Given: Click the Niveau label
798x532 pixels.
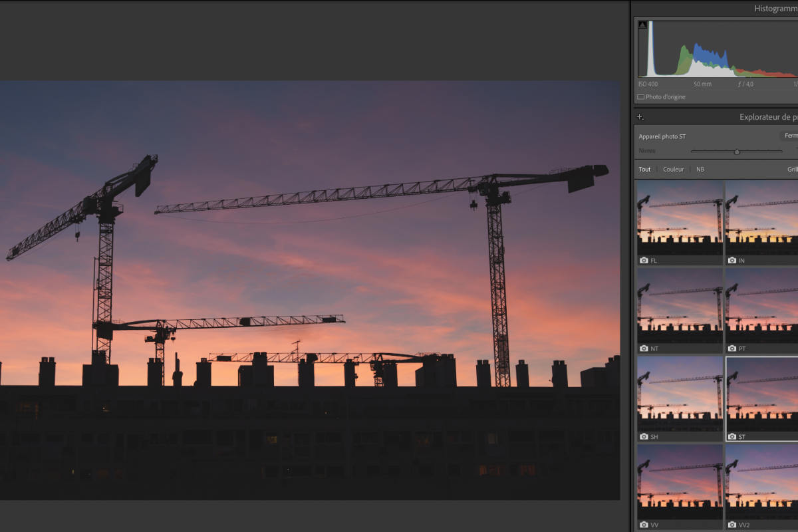Looking at the screenshot, I should coord(646,152).
